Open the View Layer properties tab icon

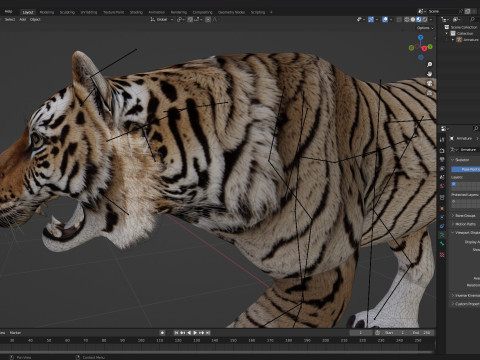442,168
